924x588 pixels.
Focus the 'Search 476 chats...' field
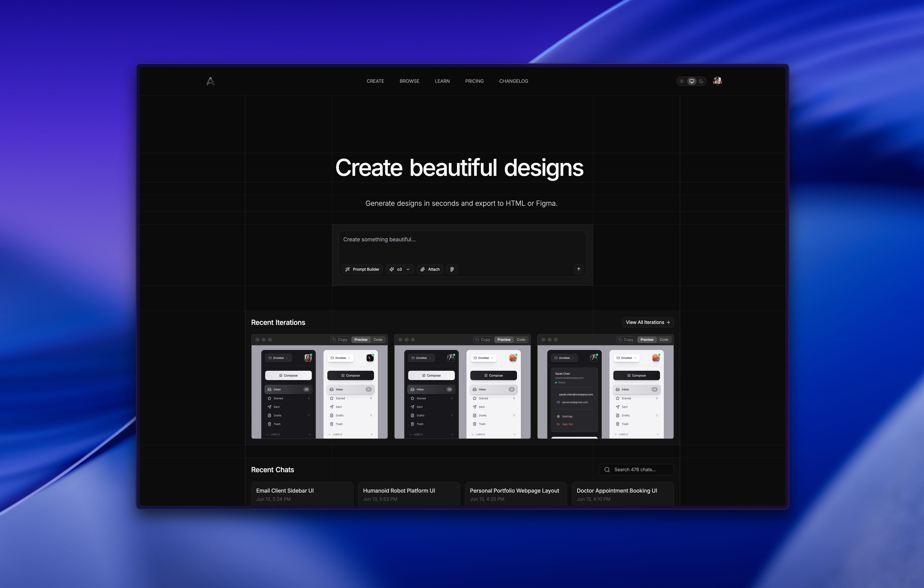pos(636,469)
